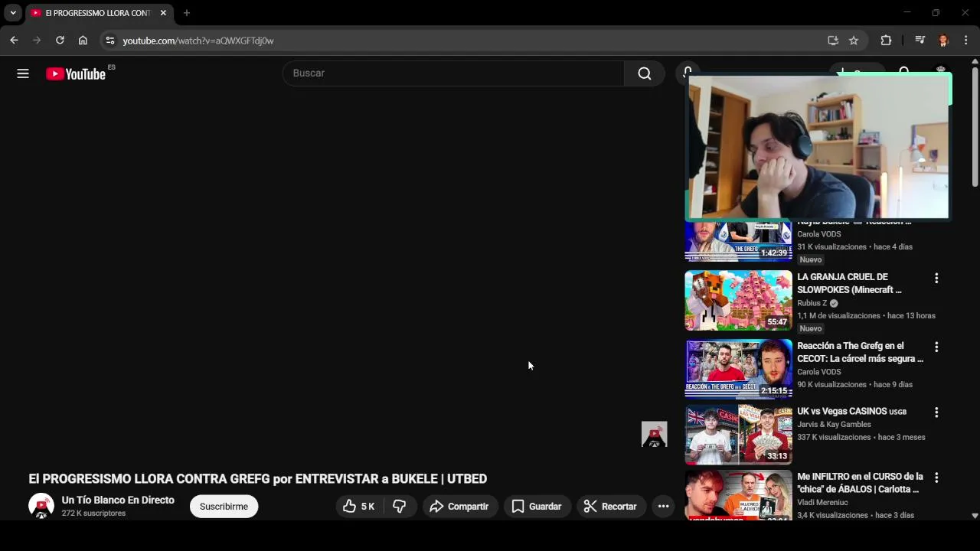Open the Jarvis & Kay Gambles channel name

[834, 425]
